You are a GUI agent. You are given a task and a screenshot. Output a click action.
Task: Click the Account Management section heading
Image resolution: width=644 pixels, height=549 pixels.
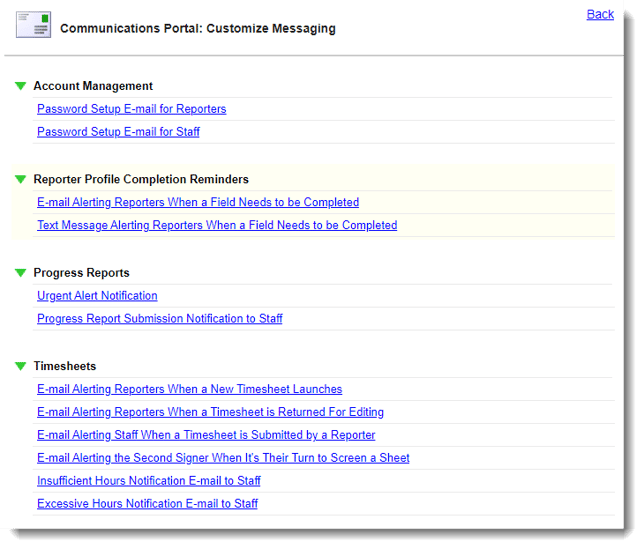pos(93,86)
